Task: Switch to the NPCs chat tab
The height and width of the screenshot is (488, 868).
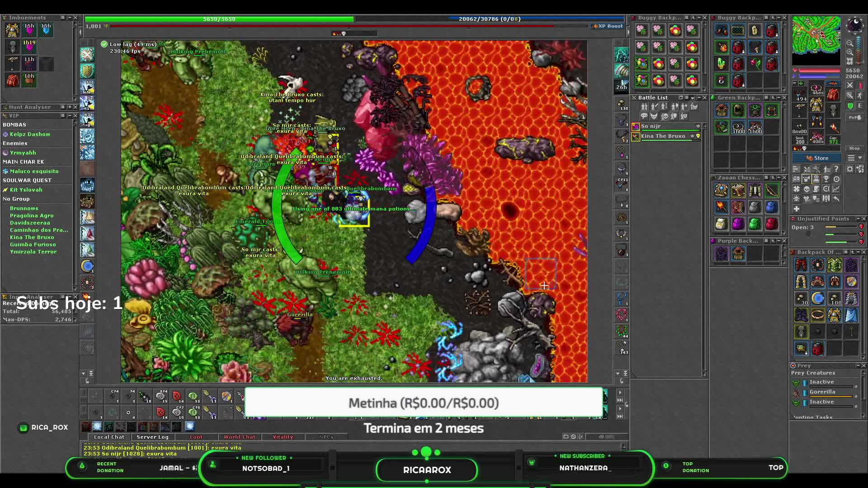Action: (x=326, y=437)
